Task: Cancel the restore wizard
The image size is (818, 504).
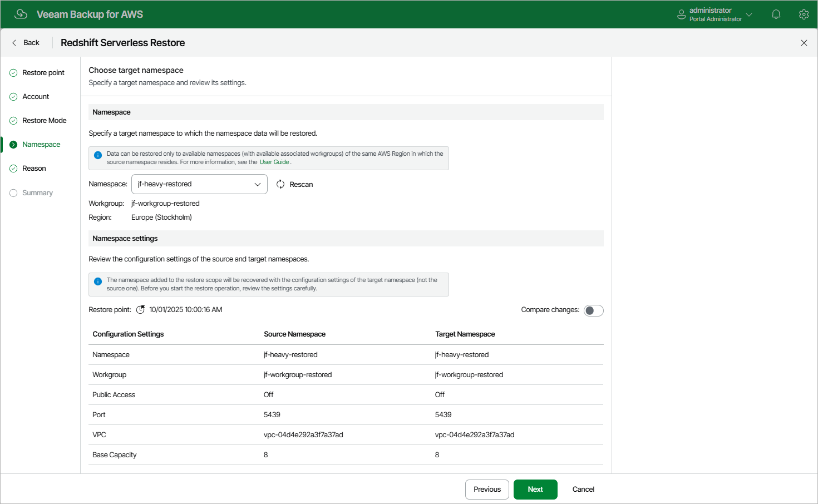Action: point(583,490)
